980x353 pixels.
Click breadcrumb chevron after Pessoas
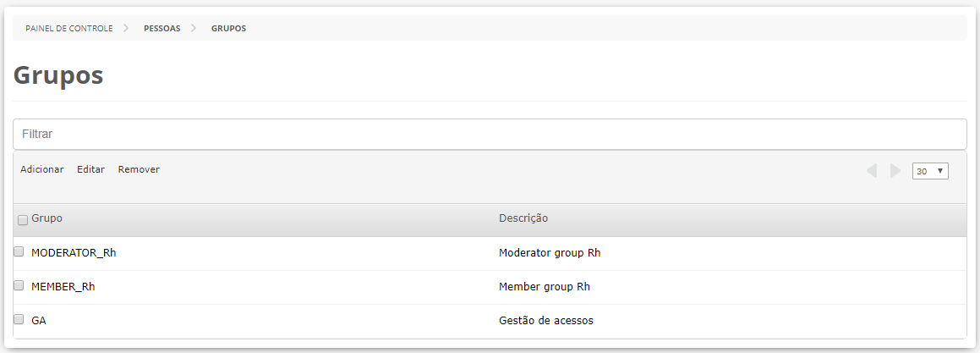click(x=194, y=28)
